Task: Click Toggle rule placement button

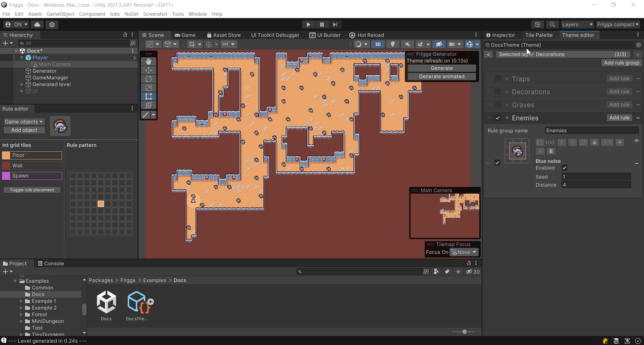Action: coord(32,190)
